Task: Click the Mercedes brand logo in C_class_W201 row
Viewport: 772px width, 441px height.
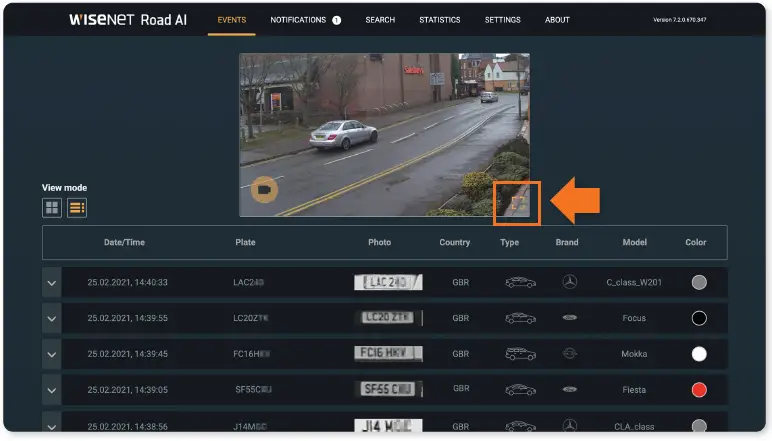Action: [570, 282]
